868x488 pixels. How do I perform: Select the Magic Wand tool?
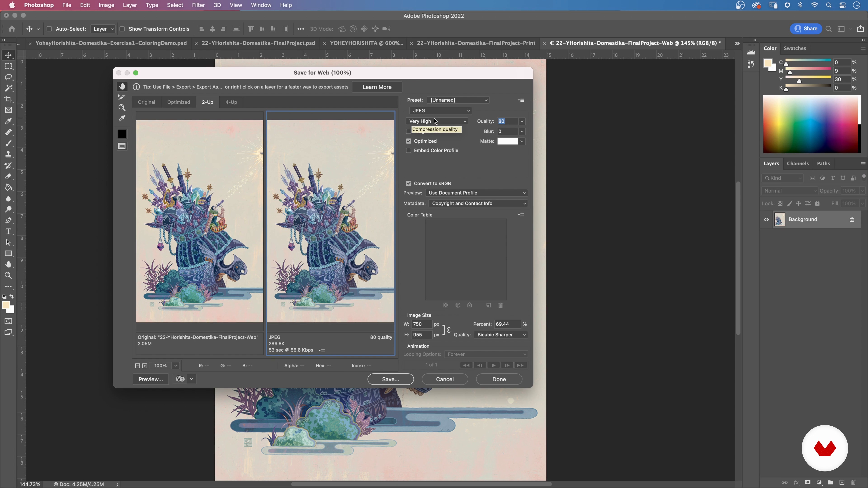pyautogui.click(x=8, y=88)
